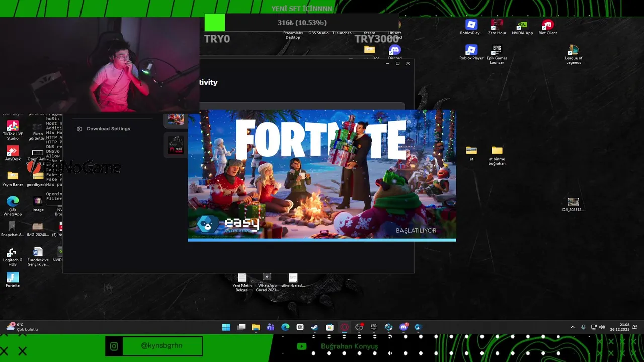This screenshot has width=644, height=362.
Task: Launch Zero Hour desktop shortcut
Action: point(497,27)
